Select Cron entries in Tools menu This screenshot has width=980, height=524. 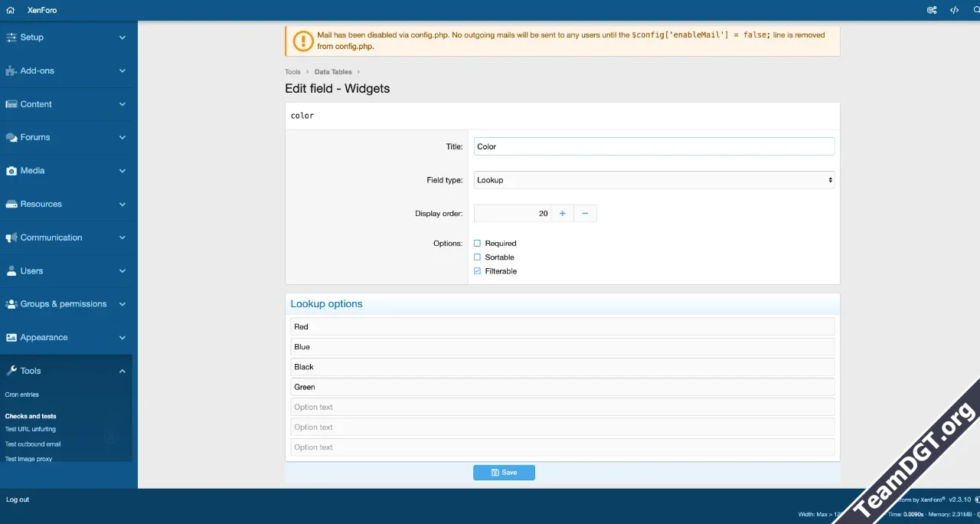click(x=21, y=395)
